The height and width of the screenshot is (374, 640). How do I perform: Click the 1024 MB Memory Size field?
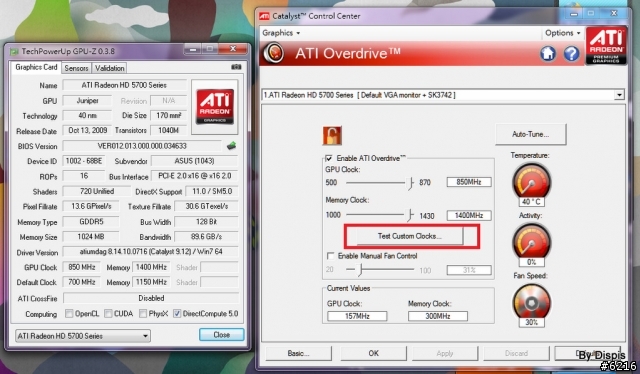(91, 237)
